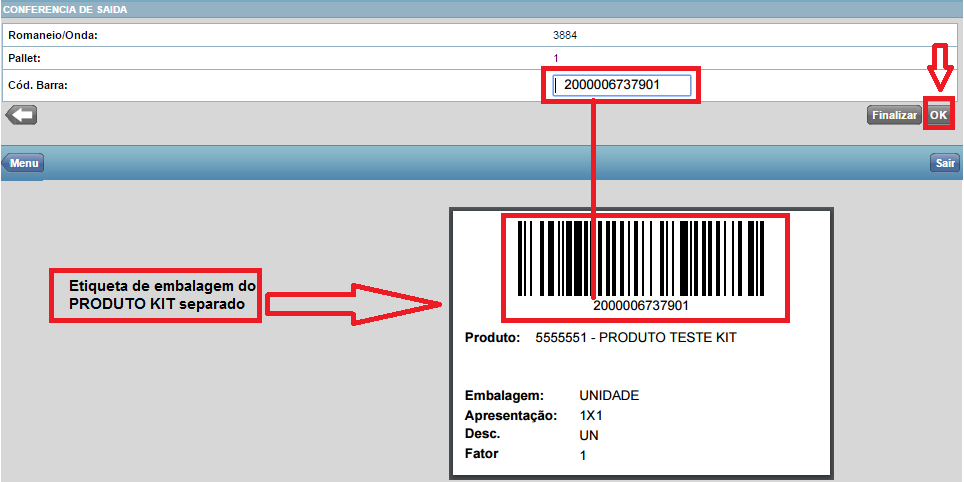The width and height of the screenshot is (964, 482).
Task: Click the Sair button
Action: [x=945, y=163]
